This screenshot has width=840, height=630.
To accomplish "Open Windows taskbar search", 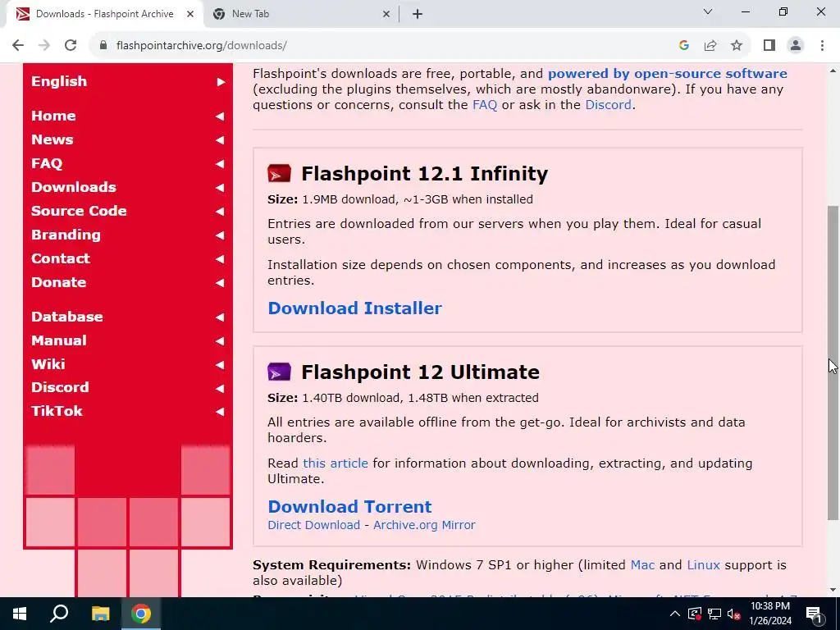I will (59, 614).
